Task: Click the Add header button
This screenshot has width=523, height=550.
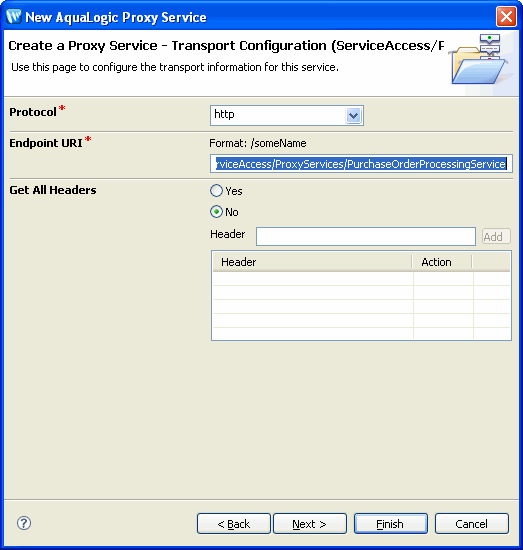Action: pos(496,237)
